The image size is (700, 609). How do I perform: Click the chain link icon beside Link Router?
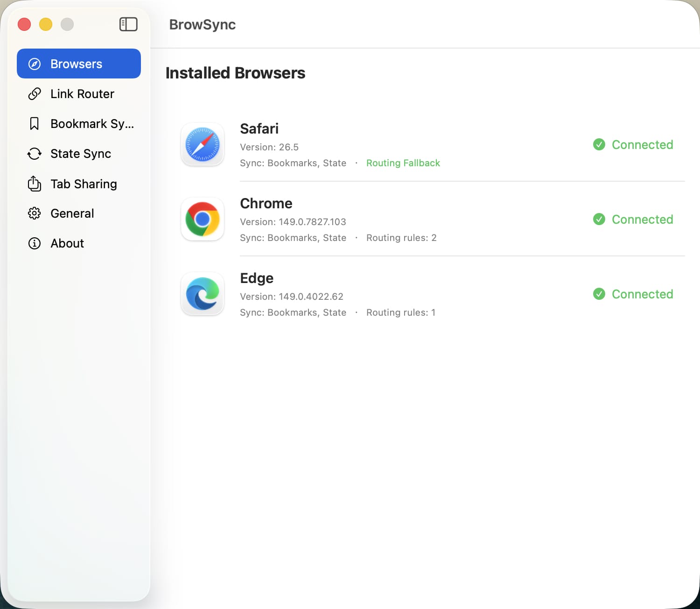(x=35, y=94)
